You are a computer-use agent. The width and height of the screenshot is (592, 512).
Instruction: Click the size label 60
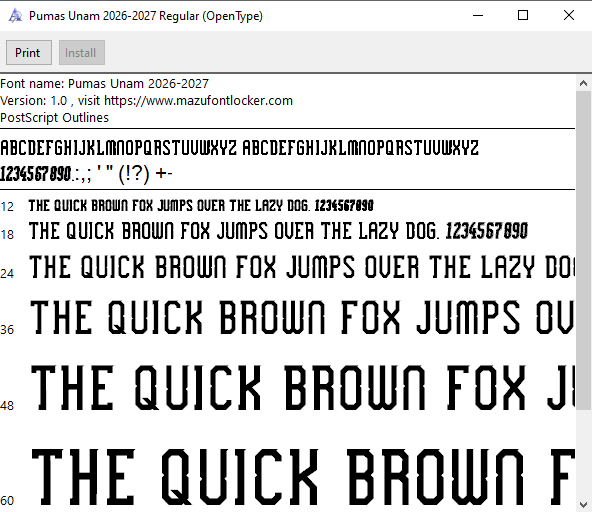7,501
